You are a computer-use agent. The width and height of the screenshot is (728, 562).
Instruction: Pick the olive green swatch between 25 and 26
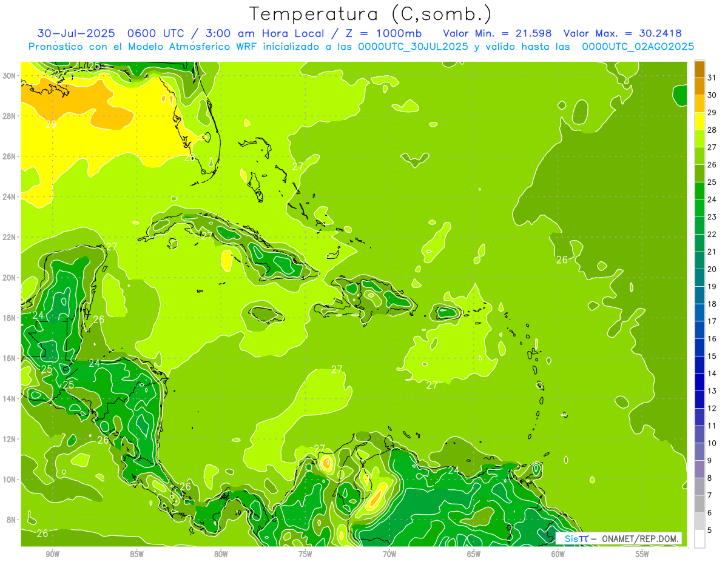[x=700, y=173]
